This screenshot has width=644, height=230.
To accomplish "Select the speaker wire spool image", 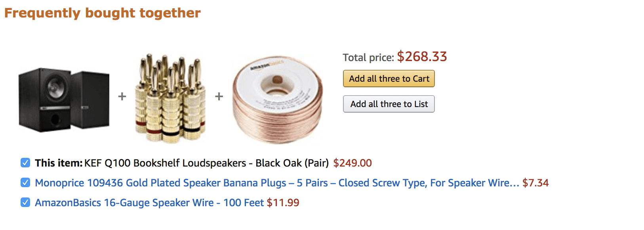I will pyautogui.click(x=277, y=100).
